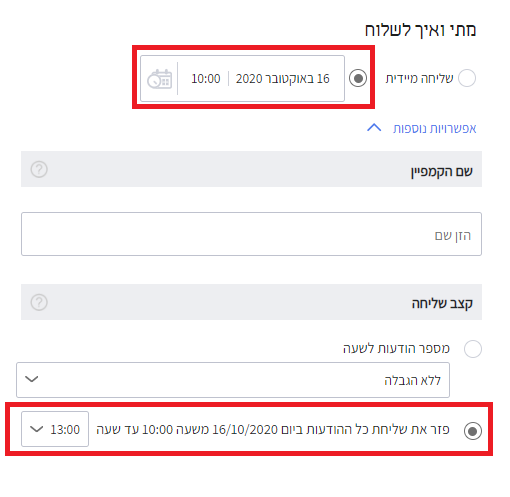Select immediate sending radio option
The width and height of the screenshot is (510, 497).
coord(467,78)
